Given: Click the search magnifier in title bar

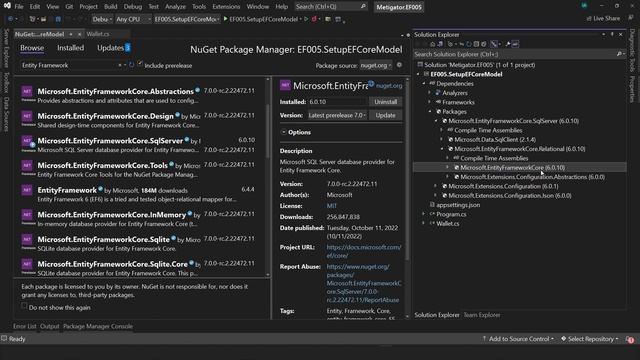Looking at the screenshot, I should pyautogui.click(x=363, y=7).
